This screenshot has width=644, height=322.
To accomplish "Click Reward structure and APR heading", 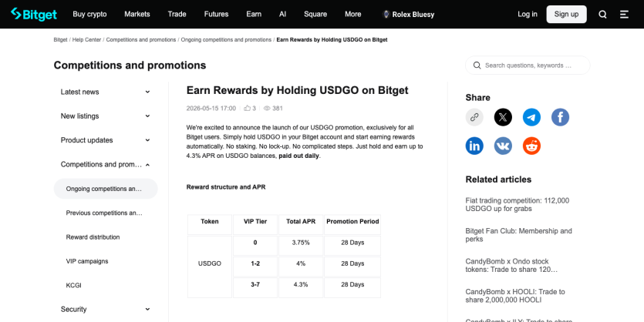I will (226, 187).
